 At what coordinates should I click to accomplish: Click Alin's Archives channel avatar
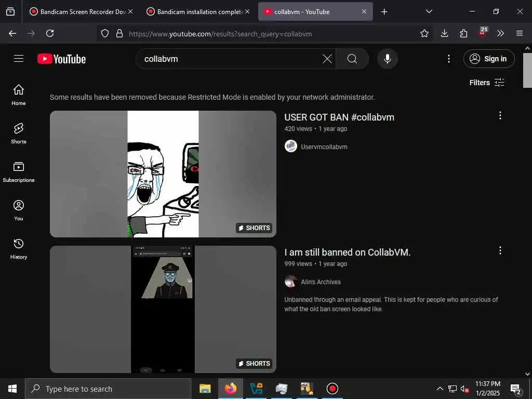pyautogui.click(x=291, y=281)
